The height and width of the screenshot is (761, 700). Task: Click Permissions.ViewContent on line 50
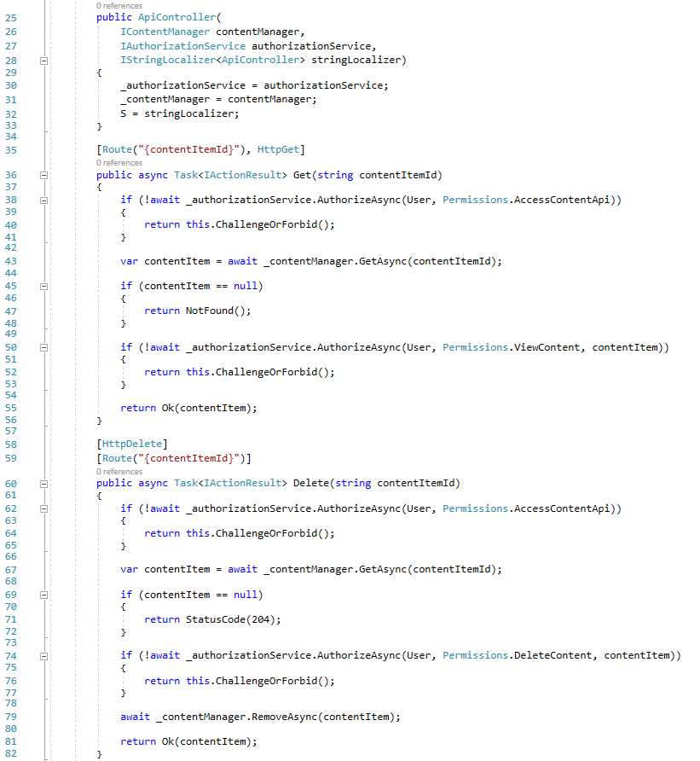click(x=512, y=347)
